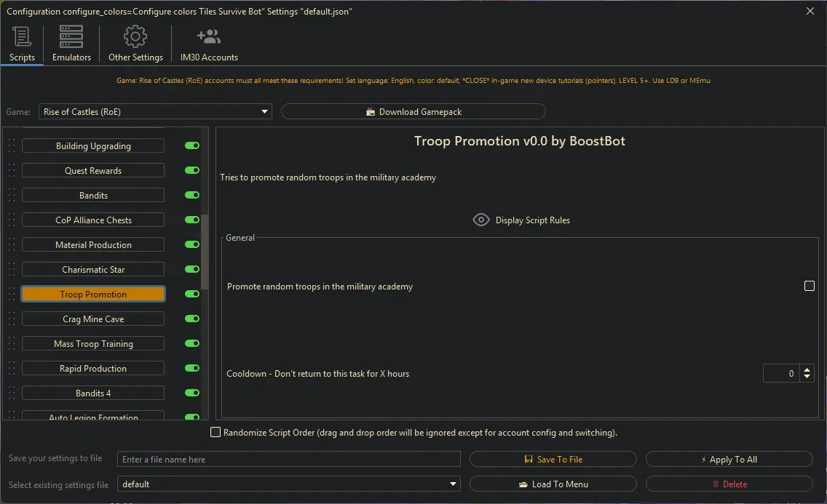The height and width of the screenshot is (504, 827).
Task: Open the existing settings file dropdown
Action: click(288, 484)
